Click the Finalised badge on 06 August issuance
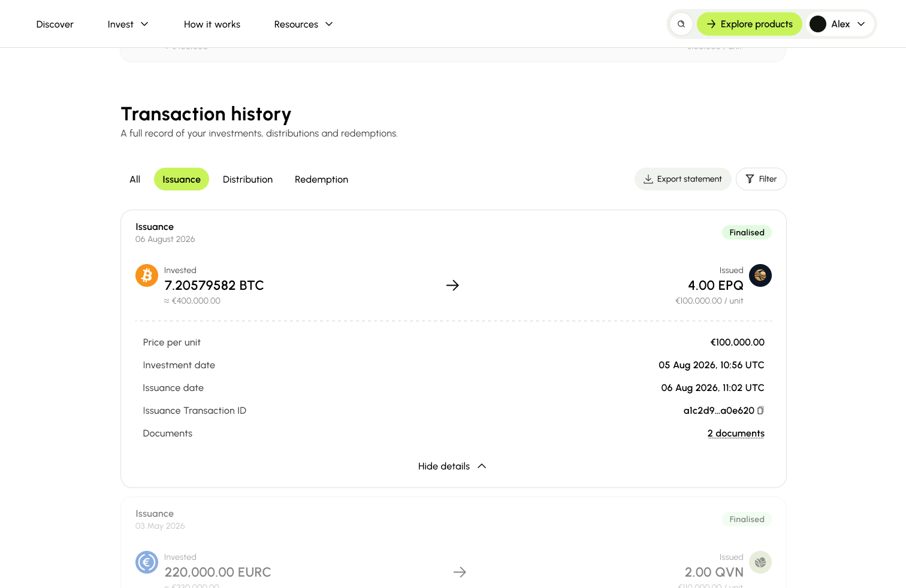 747,232
